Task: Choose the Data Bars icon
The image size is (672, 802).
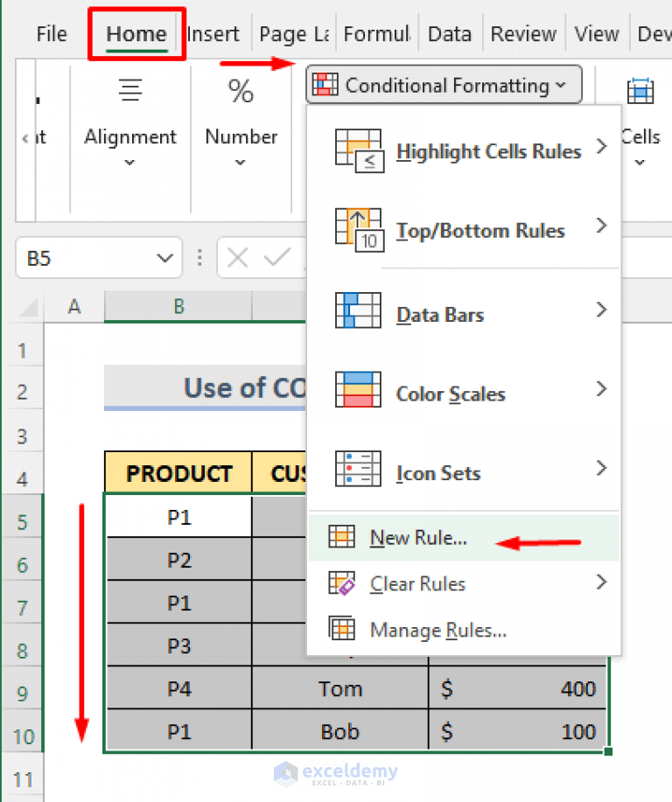Action: [x=358, y=310]
